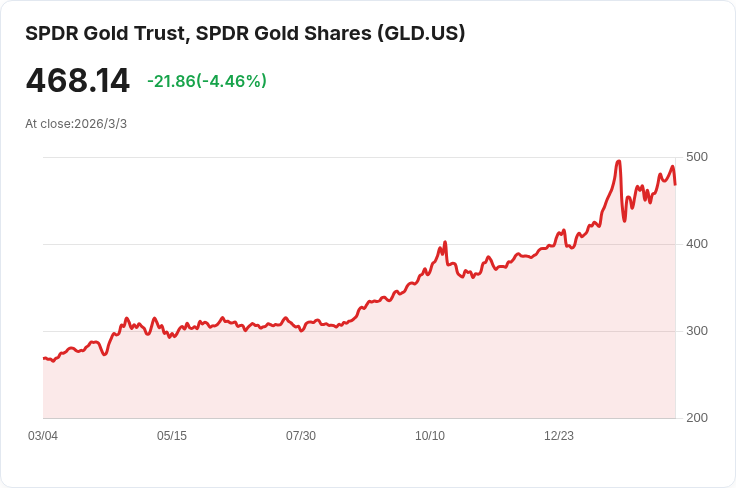Click the 200 y-axis label
The height and width of the screenshot is (488, 736).
coord(696,418)
